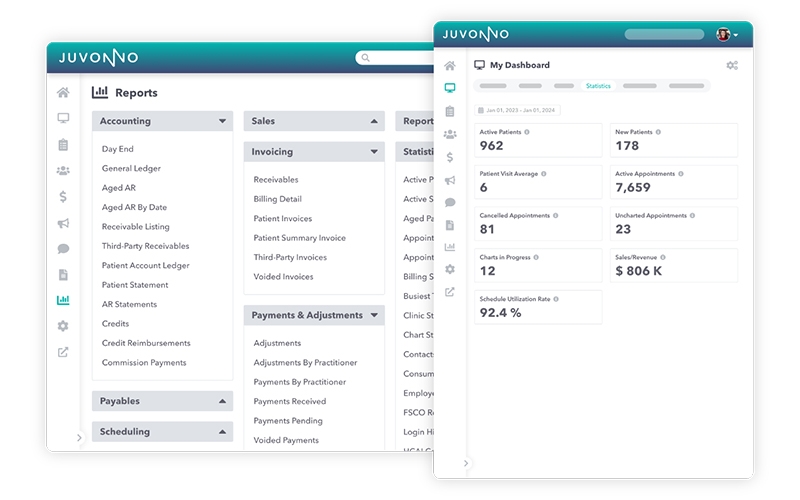
Task: Click external link icon in Dashboard window sidebar
Action: point(449,292)
